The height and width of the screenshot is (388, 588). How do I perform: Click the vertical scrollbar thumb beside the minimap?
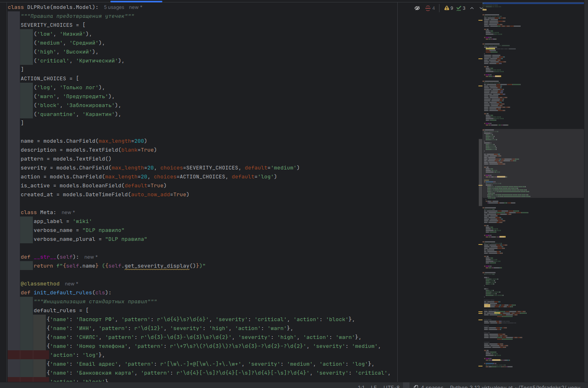pos(480,172)
